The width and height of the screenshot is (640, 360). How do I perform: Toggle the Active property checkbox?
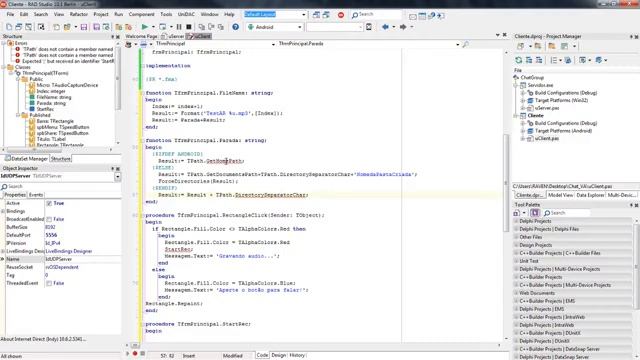pyautogui.click(x=49, y=203)
